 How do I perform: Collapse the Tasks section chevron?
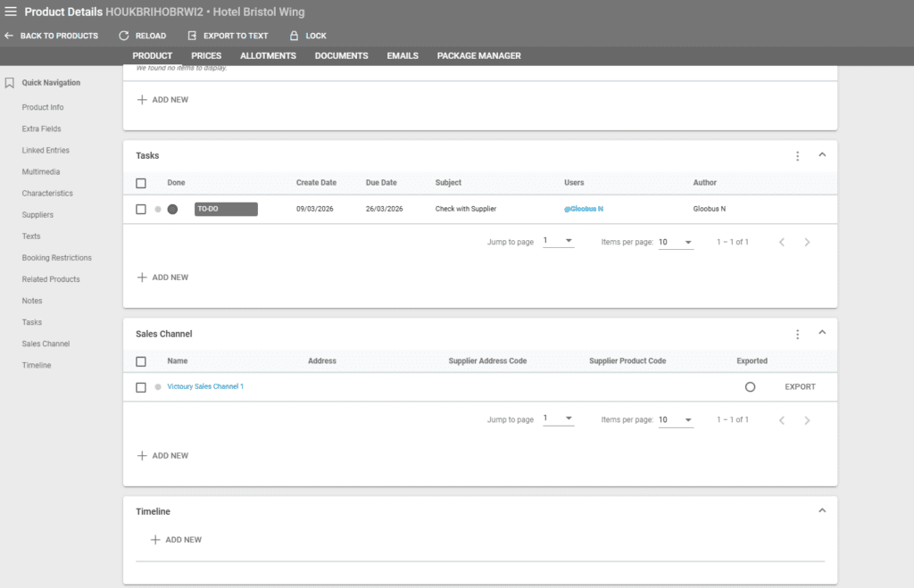coord(822,155)
